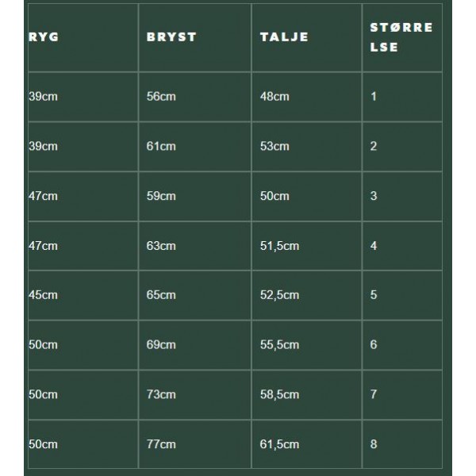Image resolution: width=476 pixels, height=476 pixels.
Task: Select the TALJE column header
Action: click(x=284, y=37)
